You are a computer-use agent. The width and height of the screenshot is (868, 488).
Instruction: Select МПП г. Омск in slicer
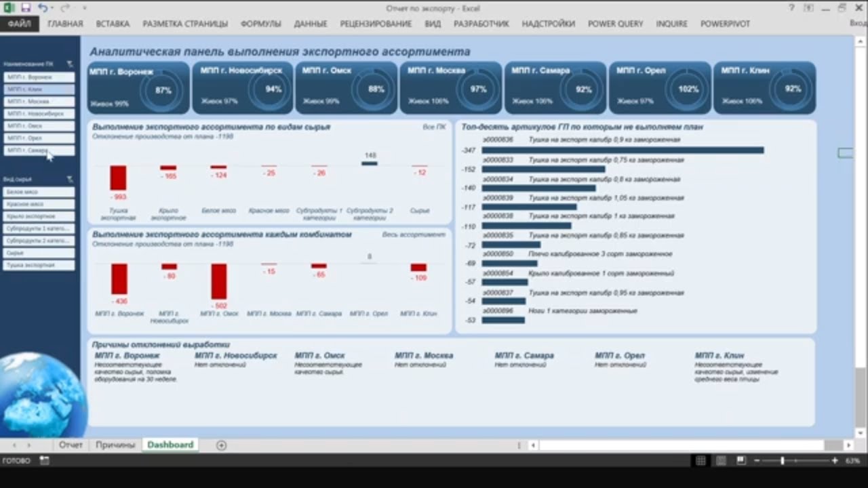[39, 126]
